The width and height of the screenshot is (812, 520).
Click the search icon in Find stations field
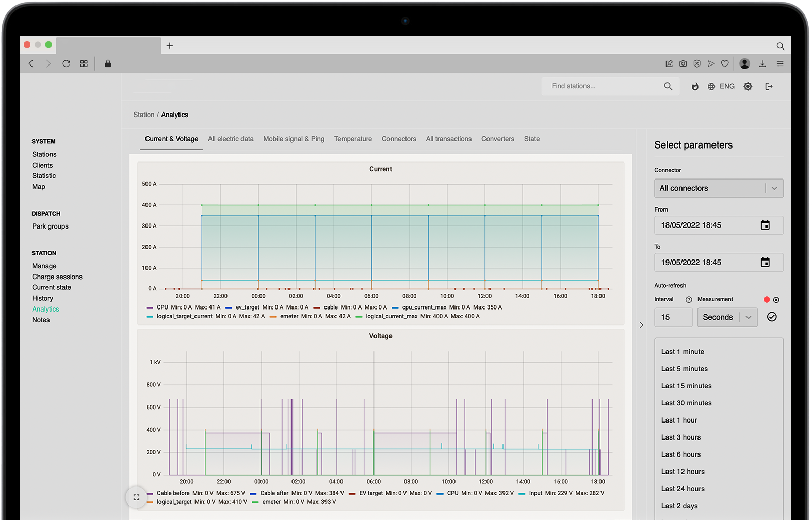pos(668,86)
